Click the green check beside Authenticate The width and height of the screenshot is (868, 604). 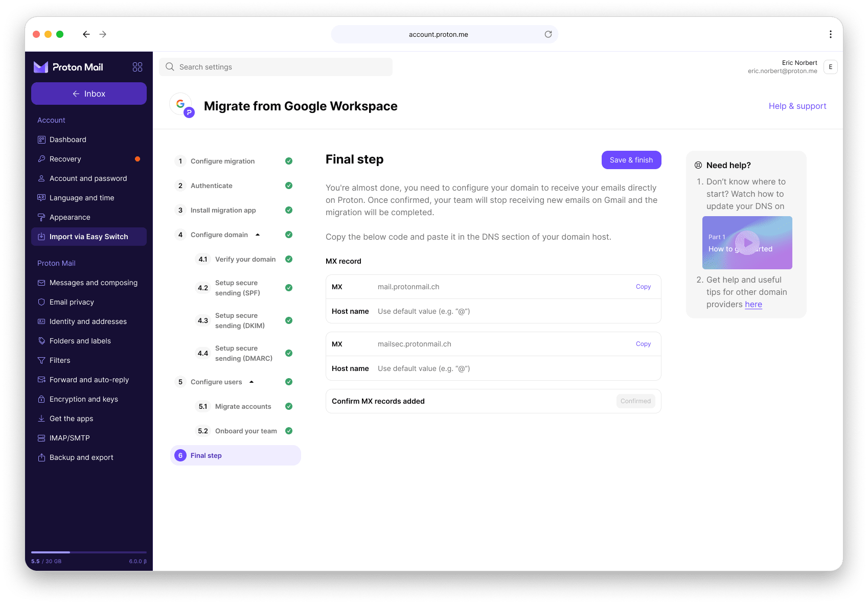click(x=289, y=185)
